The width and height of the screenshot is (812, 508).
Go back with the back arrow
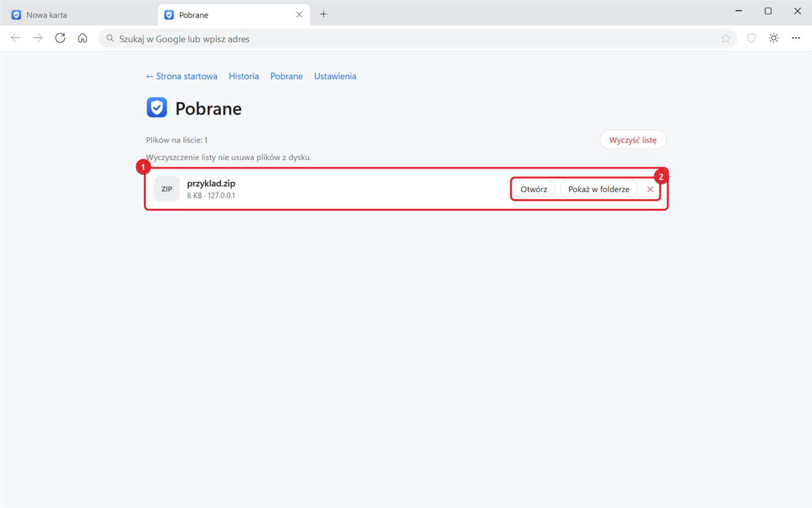pyautogui.click(x=16, y=38)
